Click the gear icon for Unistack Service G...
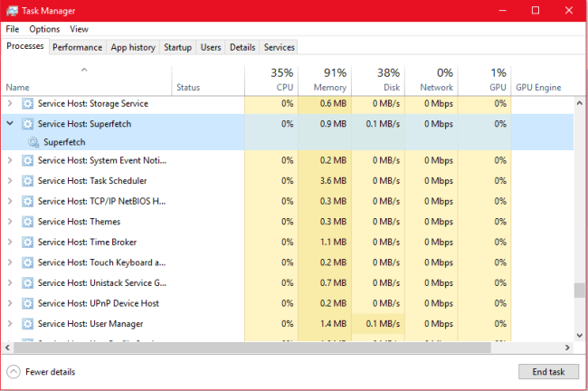This screenshot has width=588, height=391. pos(27,283)
